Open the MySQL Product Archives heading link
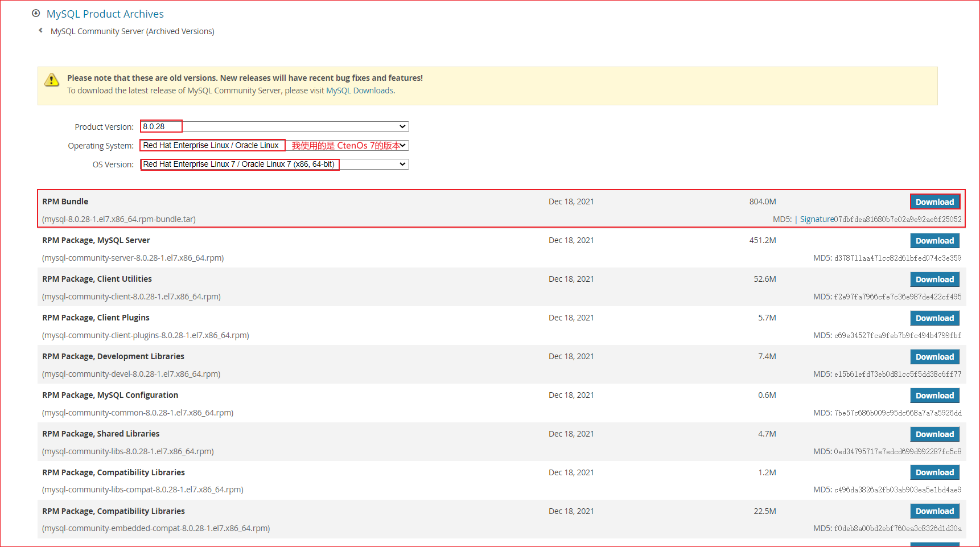This screenshot has width=980, height=547. [x=105, y=14]
